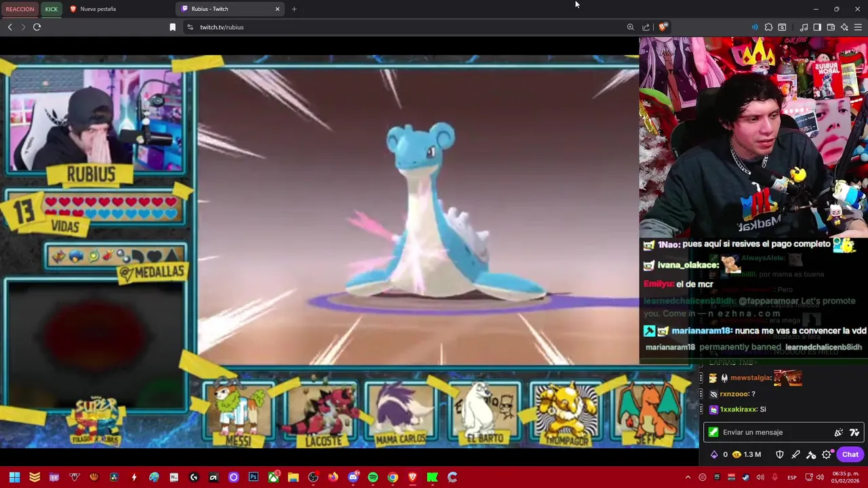
Task: Reload the Twitch page
Action: pos(37,27)
